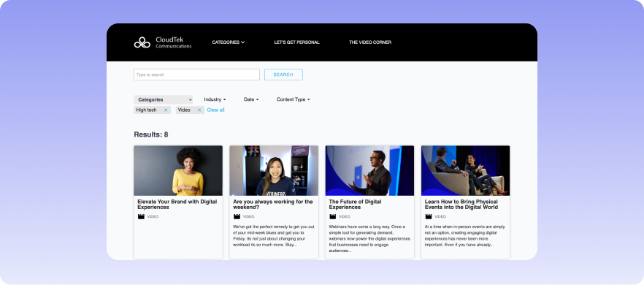Open the Categories filter combo box
Viewport: 644px width, 285px height.
(163, 99)
